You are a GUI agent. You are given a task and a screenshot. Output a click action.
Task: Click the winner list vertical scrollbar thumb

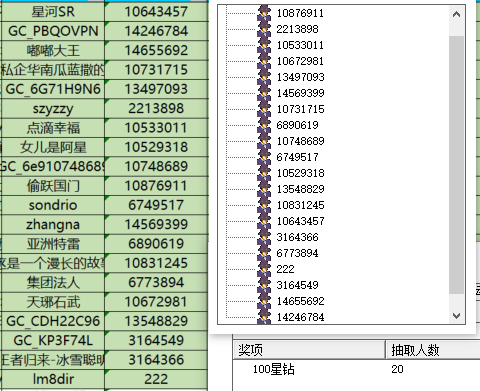click(456, 165)
